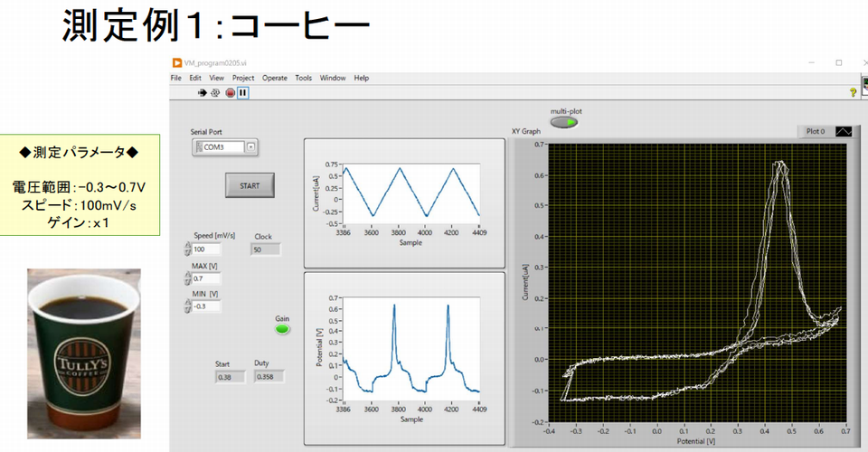This screenshot has height=452, width=868.
Task: Open the Operate menu
Action: point(275,79)
